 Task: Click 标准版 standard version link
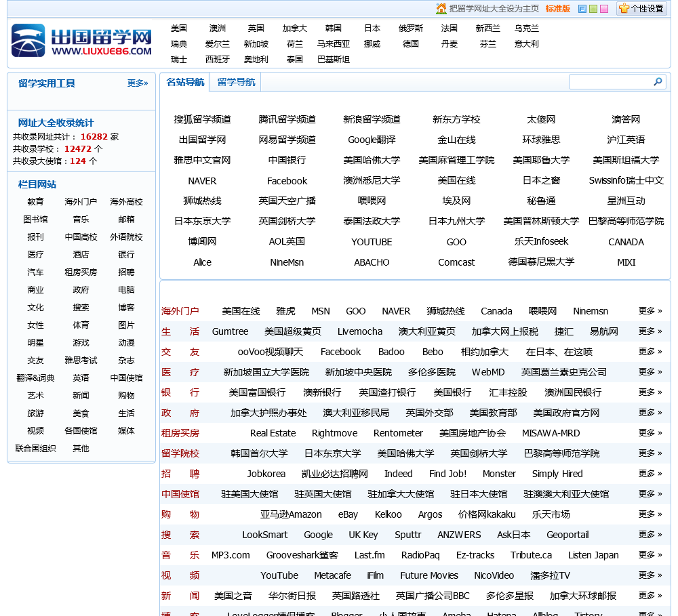558,9
